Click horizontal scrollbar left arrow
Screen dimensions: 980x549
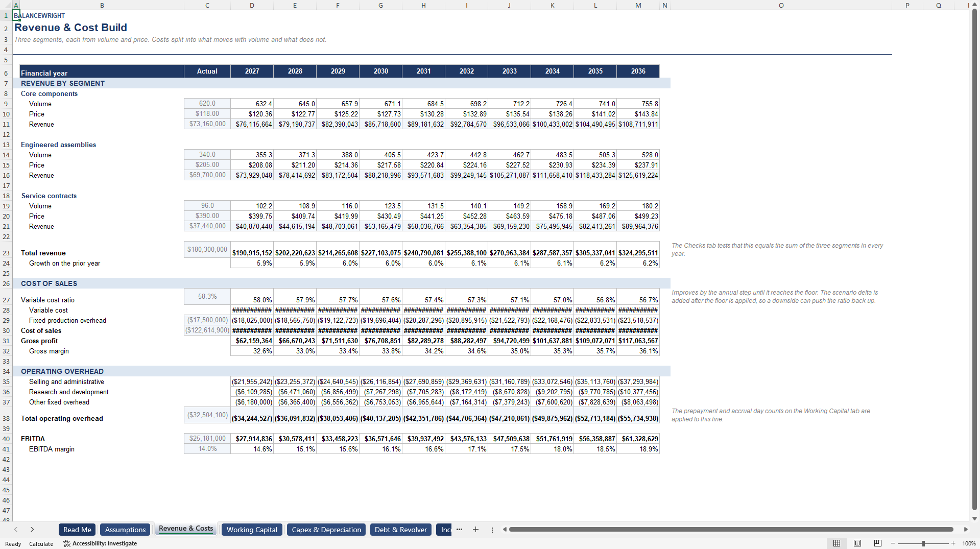click(505, 530)
